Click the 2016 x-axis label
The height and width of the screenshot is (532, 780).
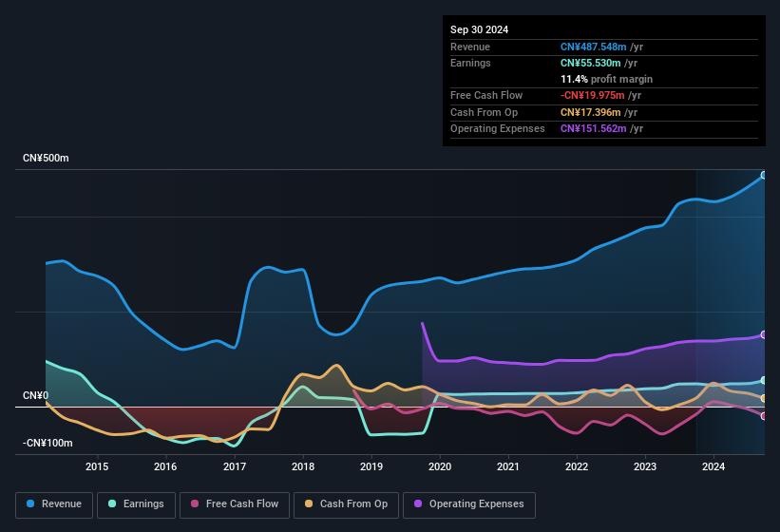(x=165, y=466)
